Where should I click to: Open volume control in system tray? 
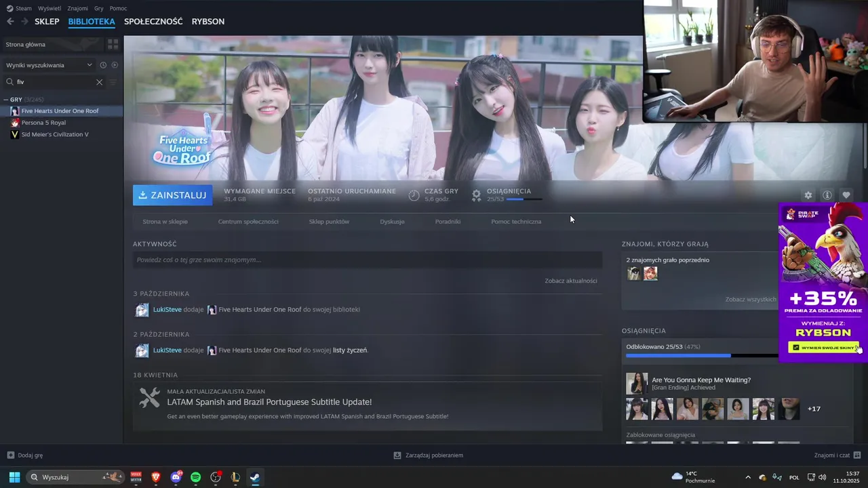pyautogui.click(x=823, y=477)
